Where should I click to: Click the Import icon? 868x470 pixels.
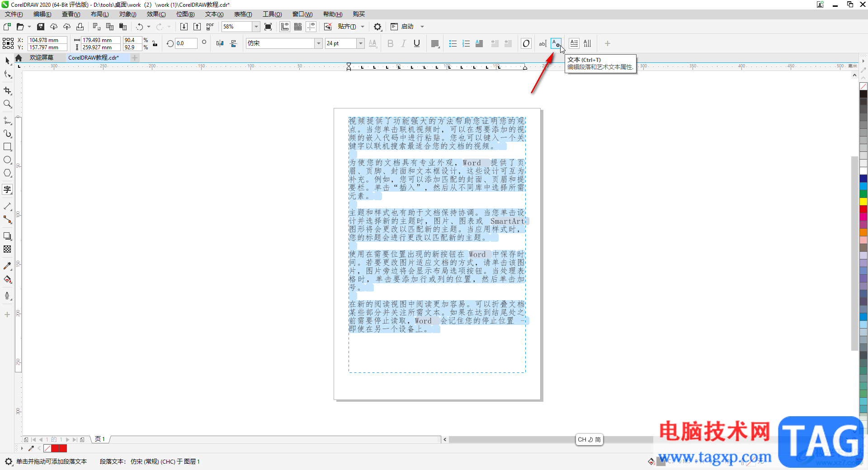click(x=184, y=27)
